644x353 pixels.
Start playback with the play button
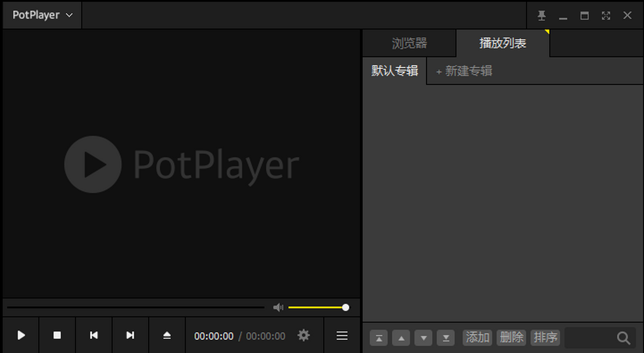click(x=21, y=335)
